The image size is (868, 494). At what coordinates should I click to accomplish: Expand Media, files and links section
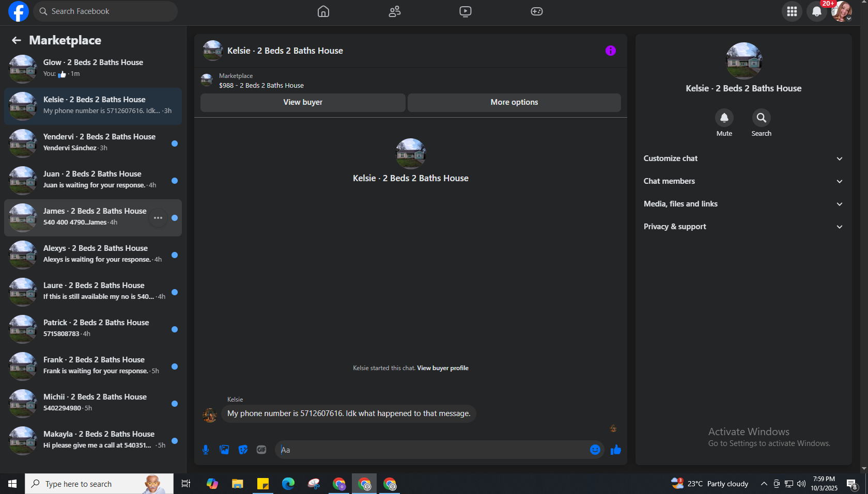point(743,204)
